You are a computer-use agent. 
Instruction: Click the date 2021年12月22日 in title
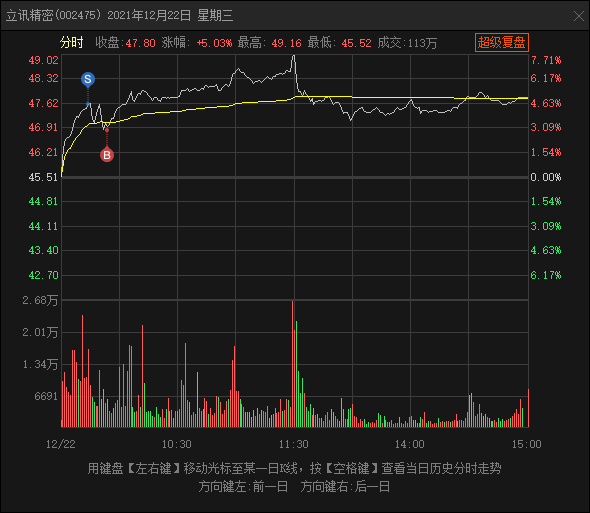point(149,15)
